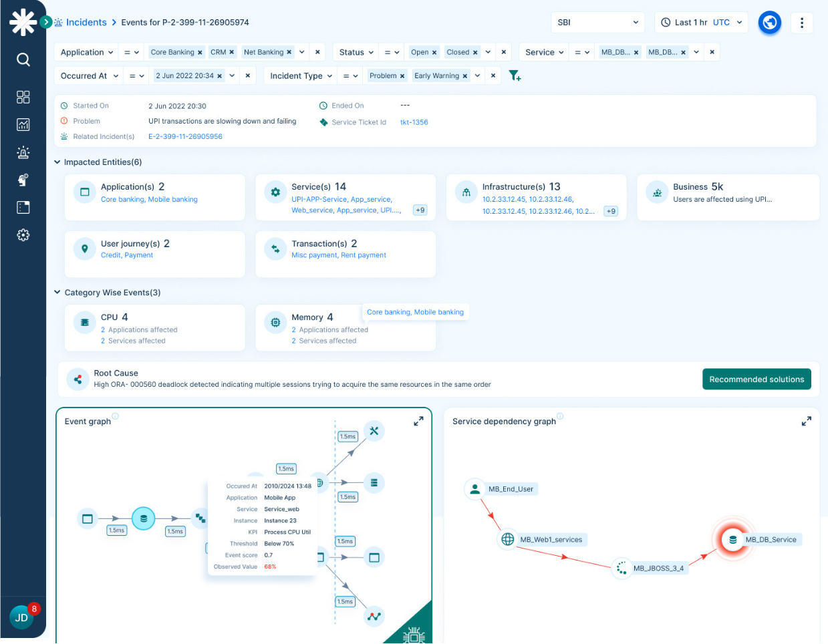Image resolution: width=828 pixels, height=644 pixels.
Task: Remove the Core Banking filter chip
Action: pos(200,53)
